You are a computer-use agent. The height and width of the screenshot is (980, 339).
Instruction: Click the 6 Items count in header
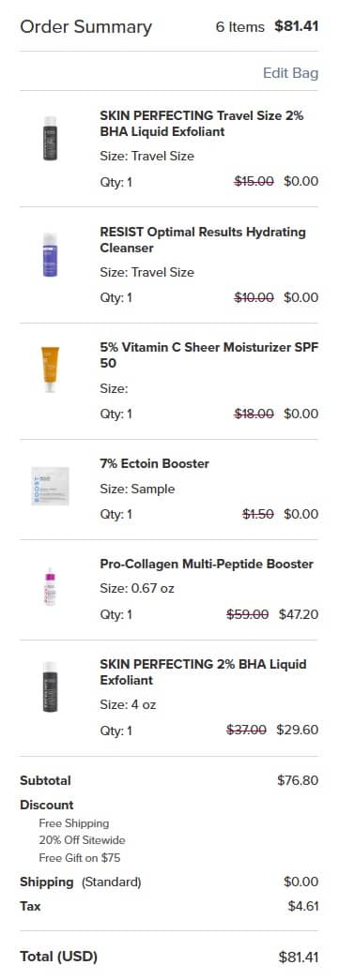coord(240,27)
